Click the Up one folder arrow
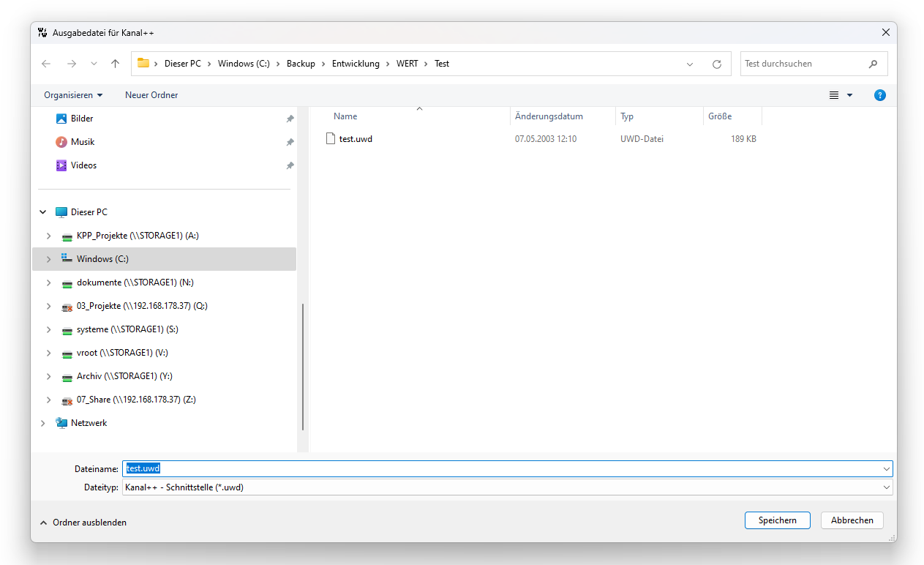Screen dimensions: 924x565 [115, 64]
